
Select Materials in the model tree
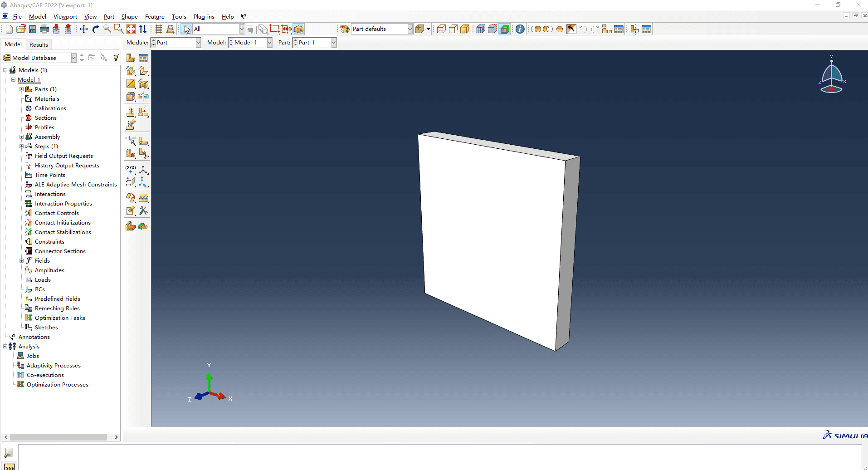[47, 98]
